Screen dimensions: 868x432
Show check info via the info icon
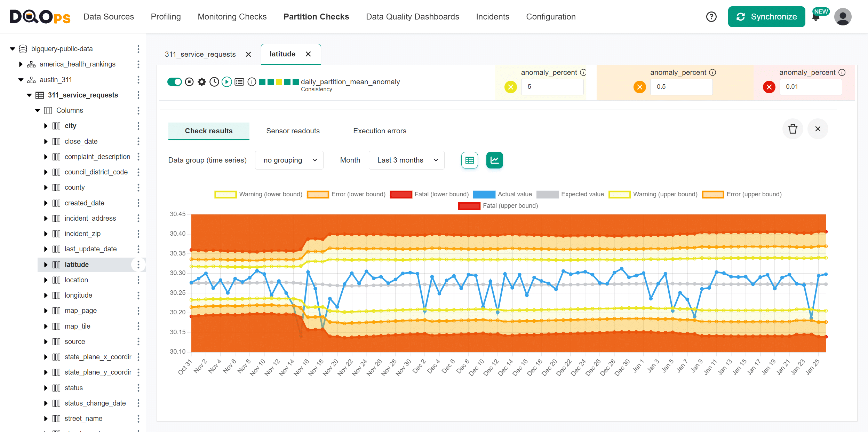(x=252, y=82)
